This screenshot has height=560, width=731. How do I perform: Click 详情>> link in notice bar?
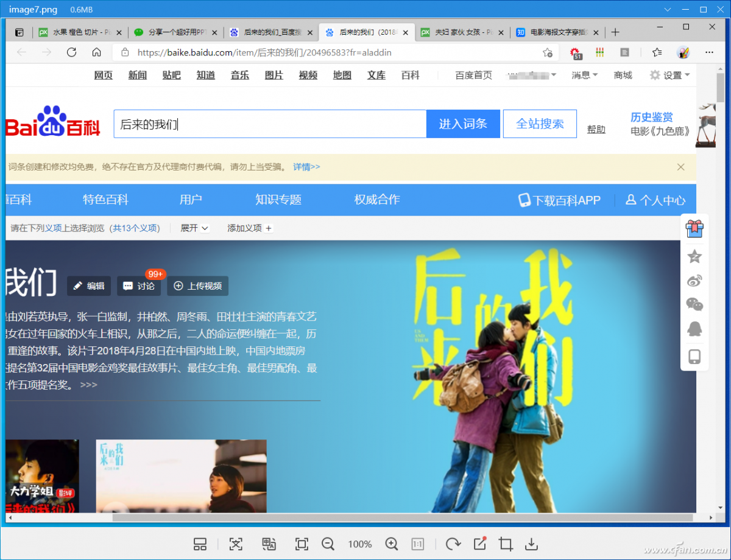point(306,167)
